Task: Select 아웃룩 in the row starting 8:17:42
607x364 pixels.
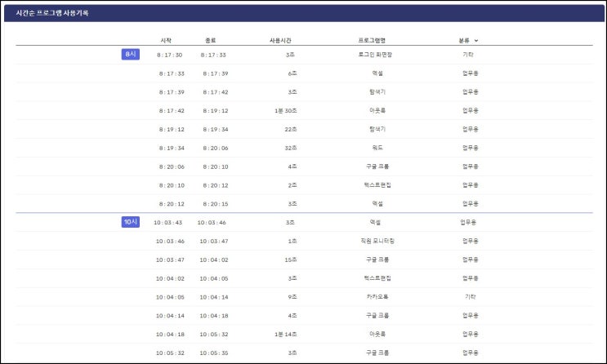Action: click(x=377, y=110)
